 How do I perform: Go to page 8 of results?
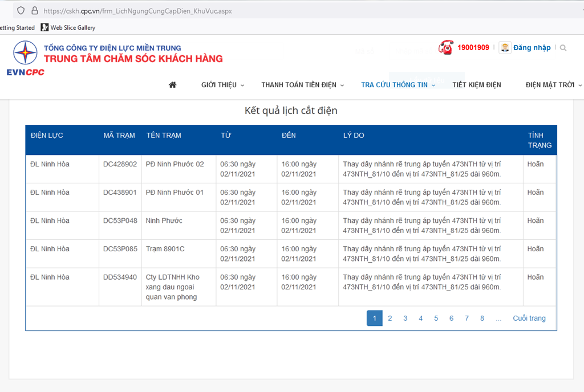(482, 318)
